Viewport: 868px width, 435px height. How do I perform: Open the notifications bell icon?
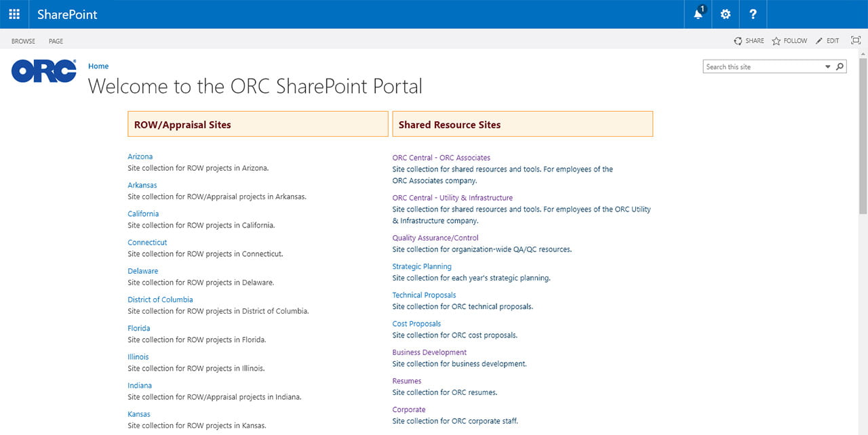pos(698,14)
